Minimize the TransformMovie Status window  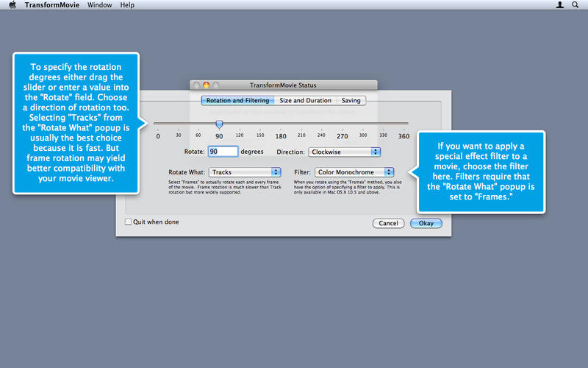coord(206,85)
